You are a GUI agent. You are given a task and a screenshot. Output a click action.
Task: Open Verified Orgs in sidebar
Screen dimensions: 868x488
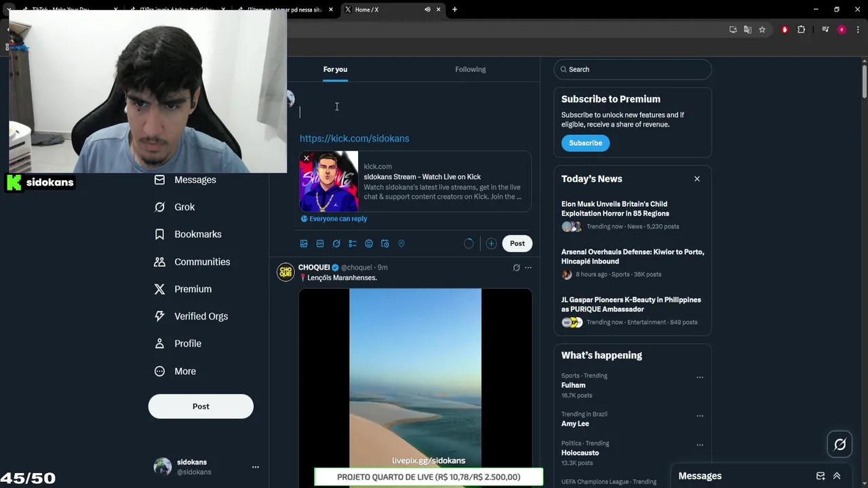[x=191, y=317]
